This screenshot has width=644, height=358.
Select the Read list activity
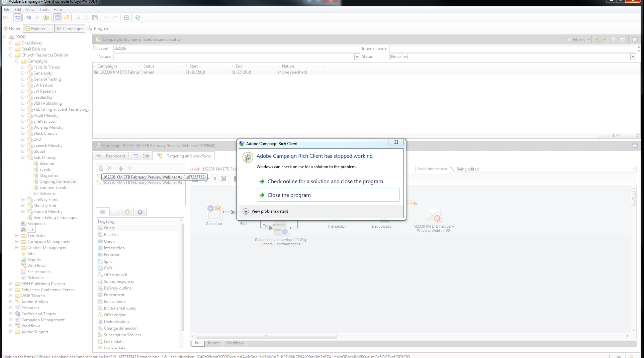tap(111, 235)
